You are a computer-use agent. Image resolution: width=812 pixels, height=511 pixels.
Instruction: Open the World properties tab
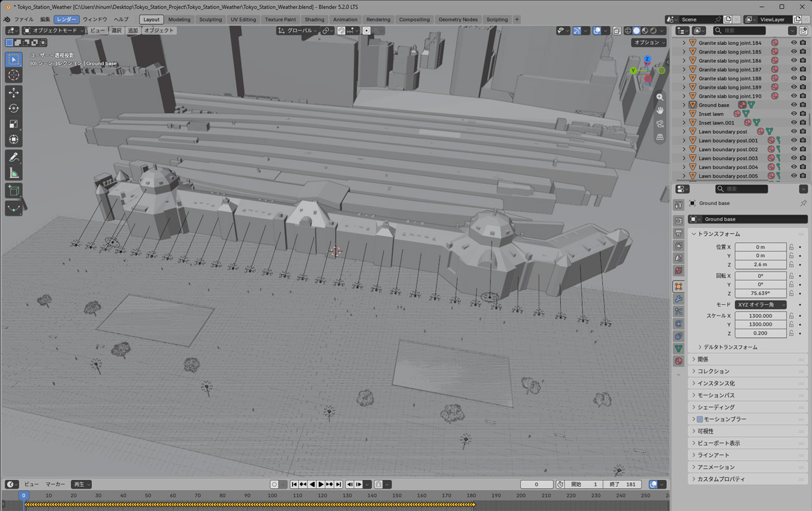click(x=679, y=270)
